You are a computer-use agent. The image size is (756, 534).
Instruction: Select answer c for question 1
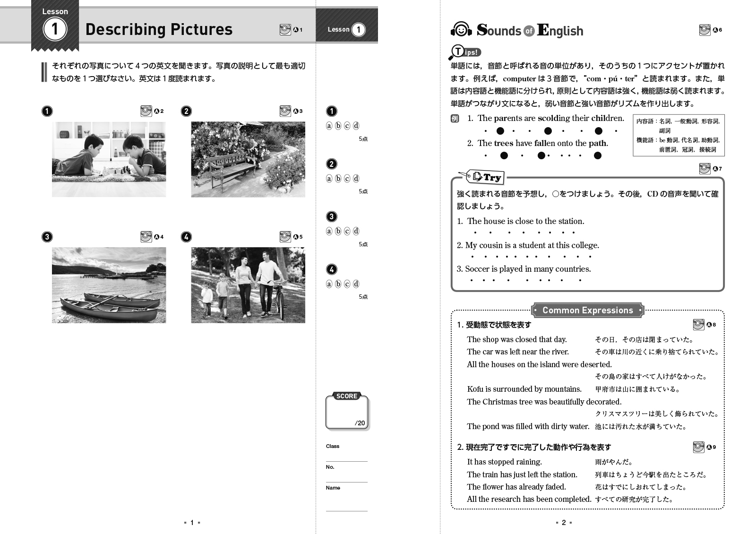pos(347,126)
